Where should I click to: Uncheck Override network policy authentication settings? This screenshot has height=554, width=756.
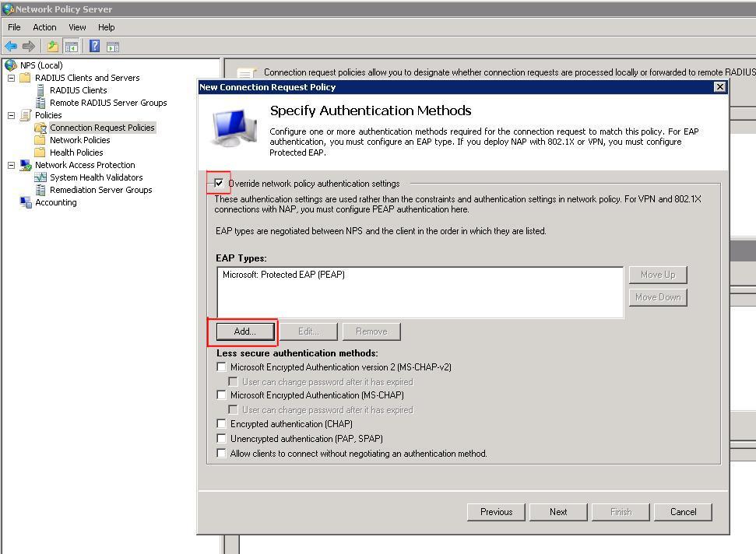(x=219, y=183)
